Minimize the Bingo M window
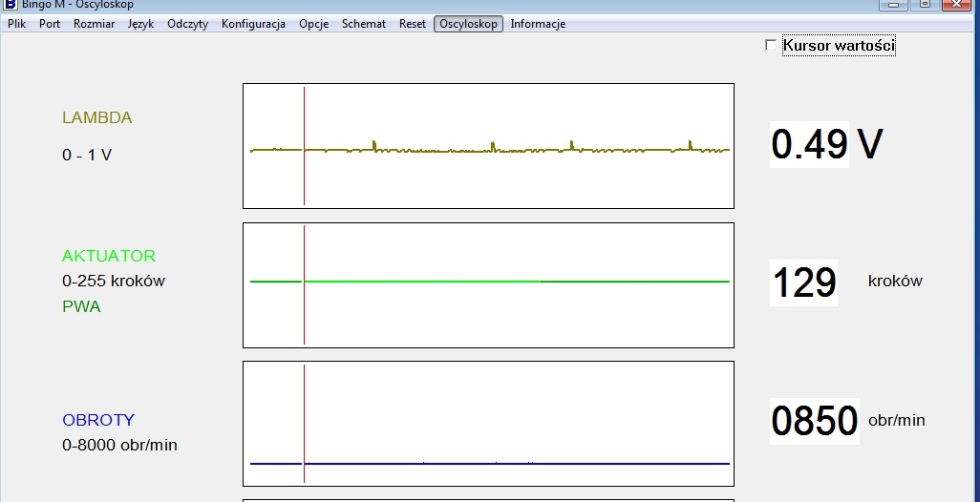980x502 pixels. [x=894, y=5]
